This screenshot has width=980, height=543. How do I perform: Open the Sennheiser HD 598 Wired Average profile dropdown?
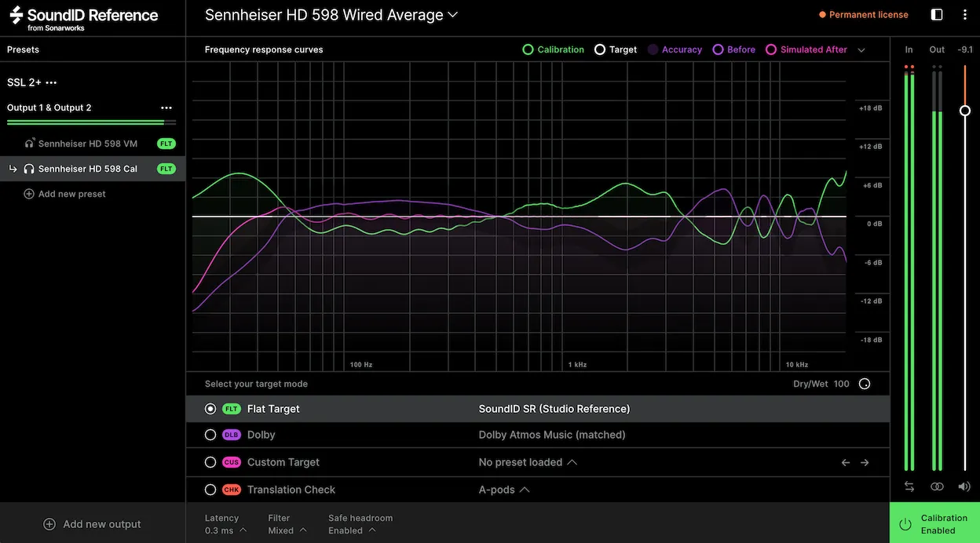point(331,15)
